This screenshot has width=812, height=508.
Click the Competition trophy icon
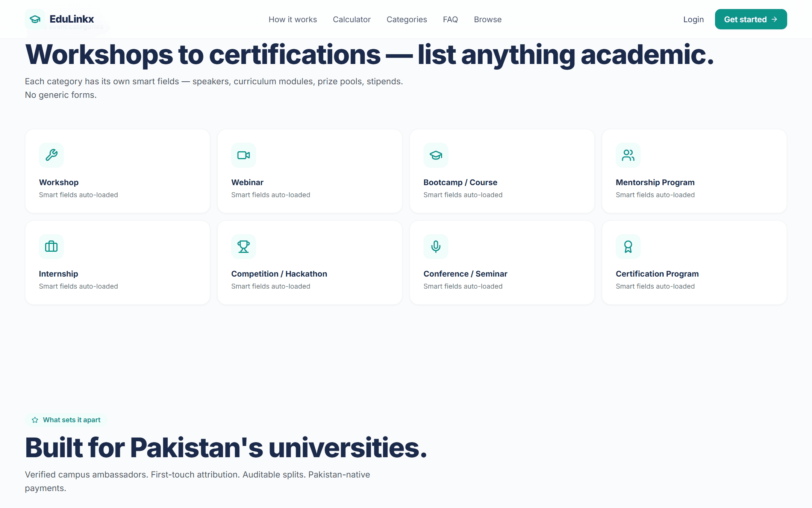[244, 246]
